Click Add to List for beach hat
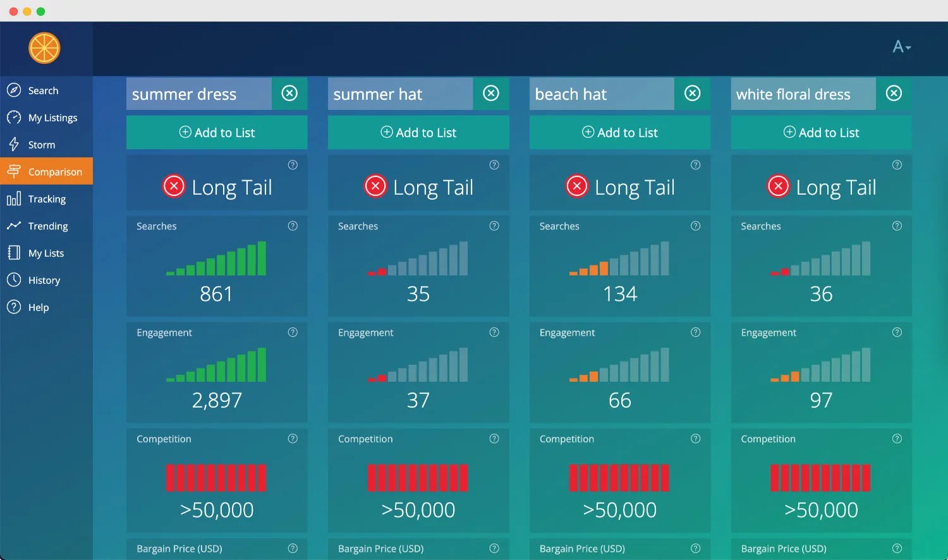Viewport: 948px width, 560px height. (619, 132)
